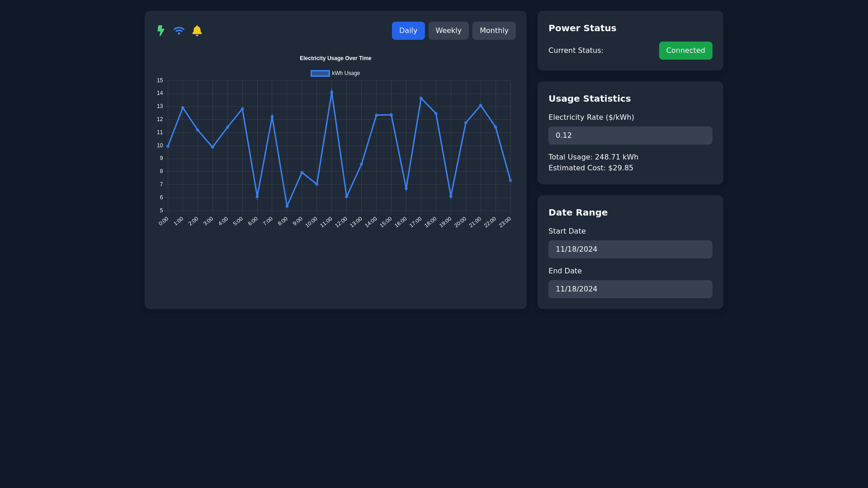Click the Estimated Cost $29.85 text

point(590,168)
